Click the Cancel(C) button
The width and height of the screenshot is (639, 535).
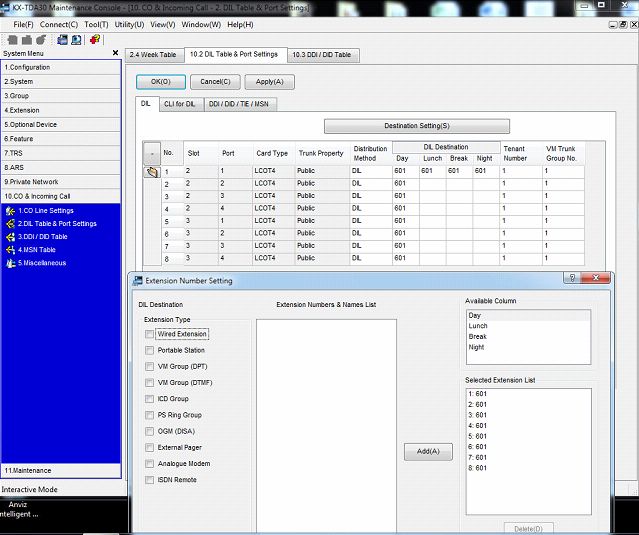(x=215, y=82)
